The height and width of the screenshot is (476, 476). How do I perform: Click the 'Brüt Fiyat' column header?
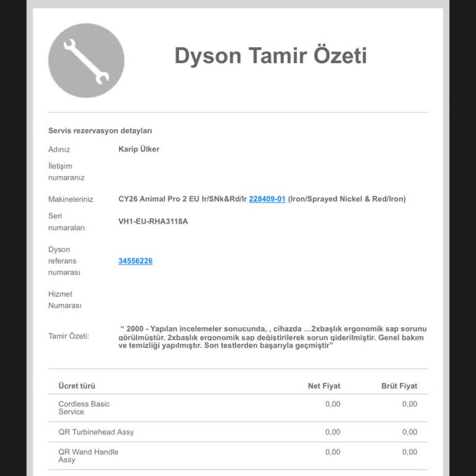(x=399, y=386)
